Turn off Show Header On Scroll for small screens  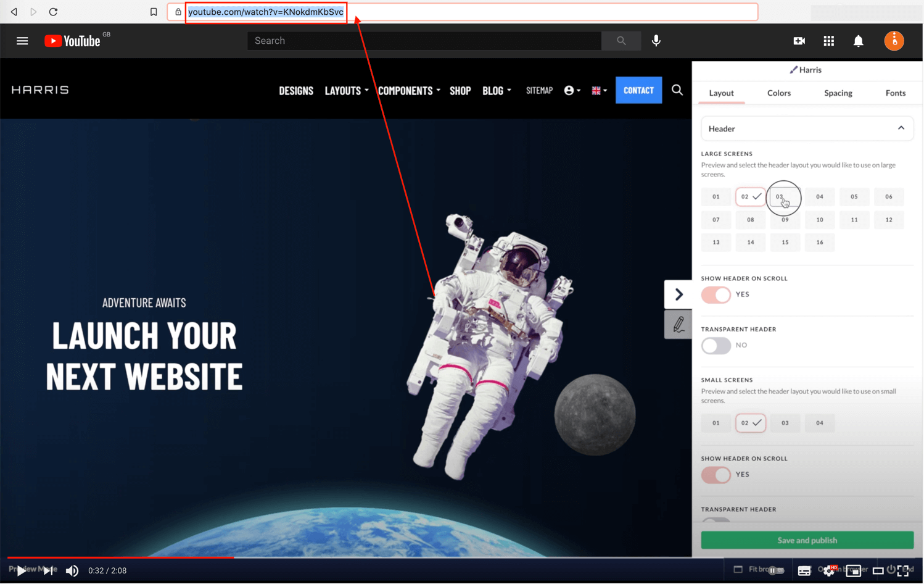(716, 475)
